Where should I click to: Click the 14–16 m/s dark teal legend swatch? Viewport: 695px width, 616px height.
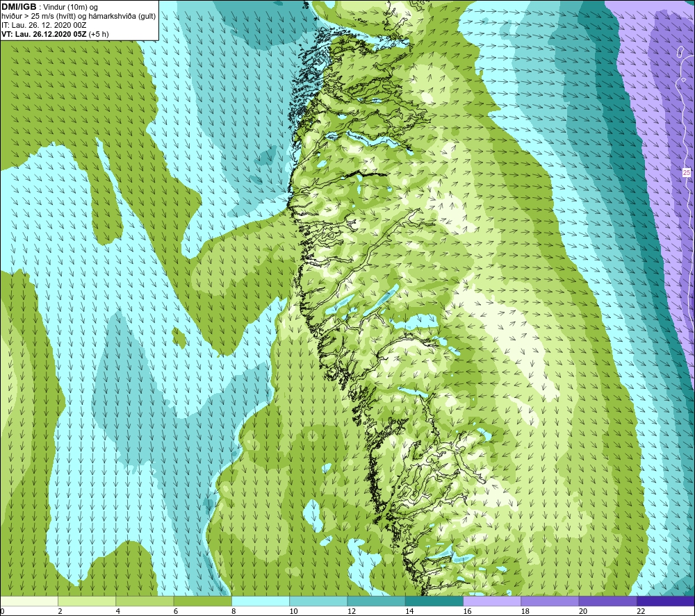(x=434, y=601)
